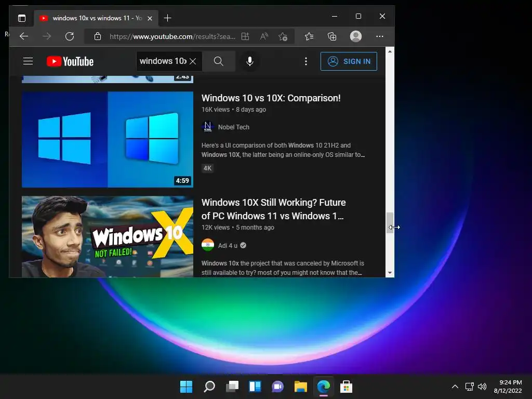Open Edge Collections

(332, 36)
